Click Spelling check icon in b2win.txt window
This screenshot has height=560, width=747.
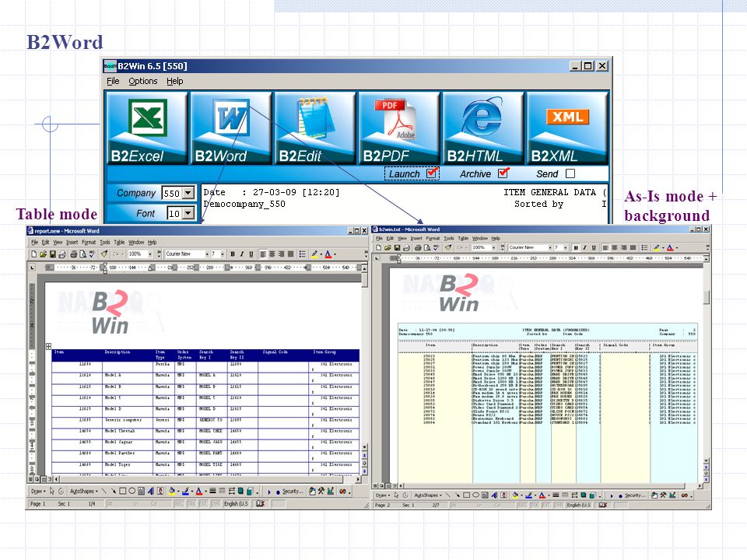(436, 247)
